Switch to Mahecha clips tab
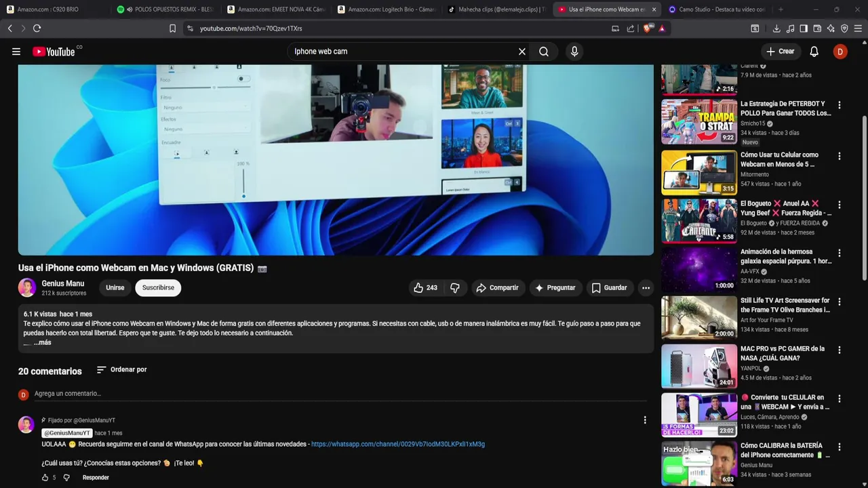868x488 pixels. click(497, 9)
